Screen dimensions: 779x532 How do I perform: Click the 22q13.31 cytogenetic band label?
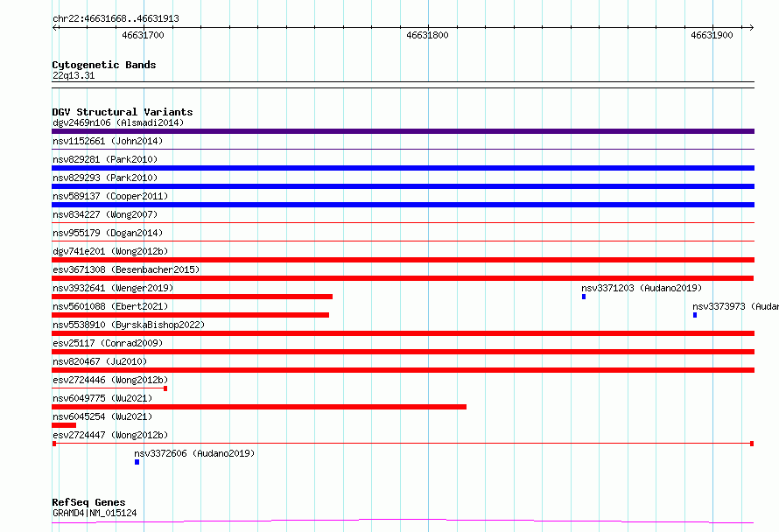74,75
